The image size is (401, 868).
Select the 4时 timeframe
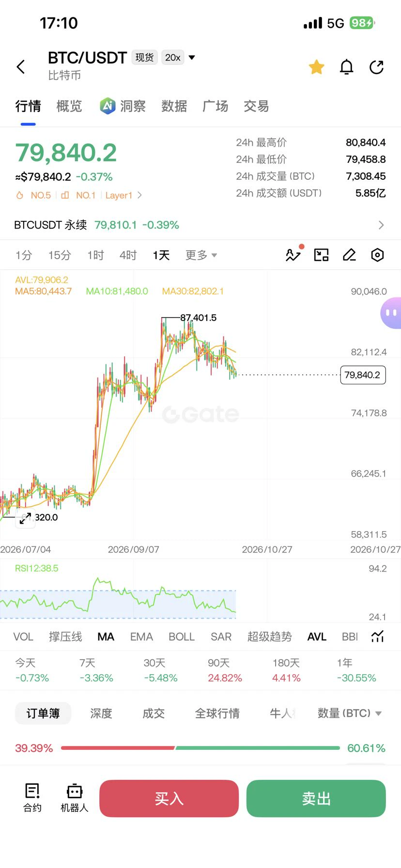pyautogui.click(x=128, y=255)
